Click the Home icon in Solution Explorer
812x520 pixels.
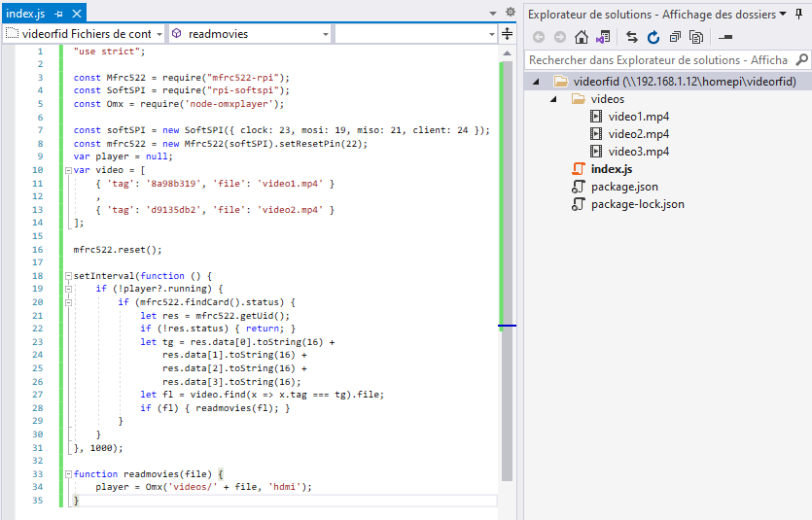pos(582,37)
